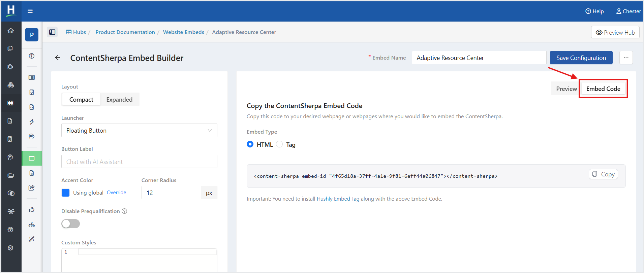Open the head-gear icon in light sidebar
This screenshot has height=273, width=644.
[32, 136]
